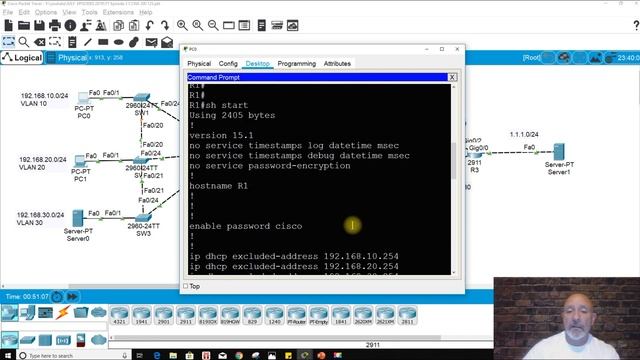Viewport: 640px width, 360px height.
Task: Reset zoom with the middle magnifier
Action: coord(198,26)
